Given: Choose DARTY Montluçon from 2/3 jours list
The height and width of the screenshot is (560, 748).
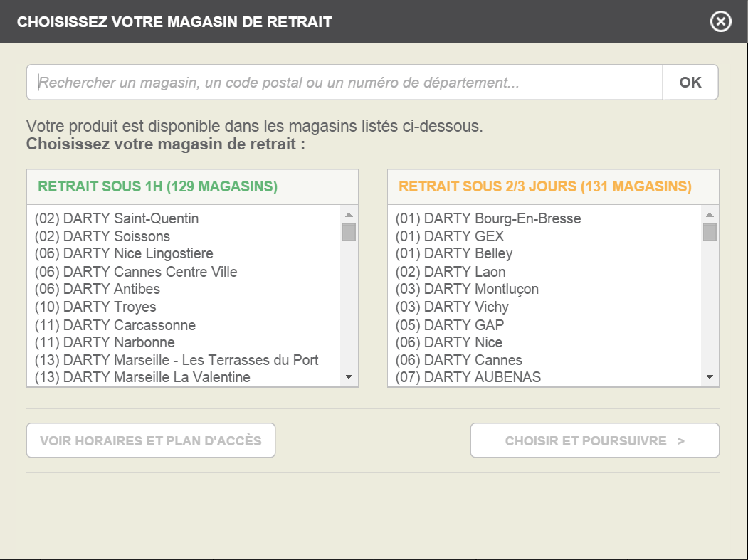Looking at the screenshot, I should tap(467, 289).
